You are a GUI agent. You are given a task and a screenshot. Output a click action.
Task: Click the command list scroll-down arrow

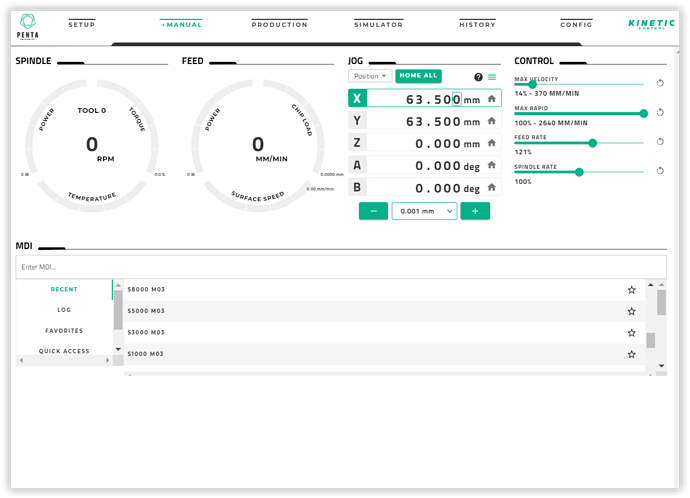coord(661,366)
